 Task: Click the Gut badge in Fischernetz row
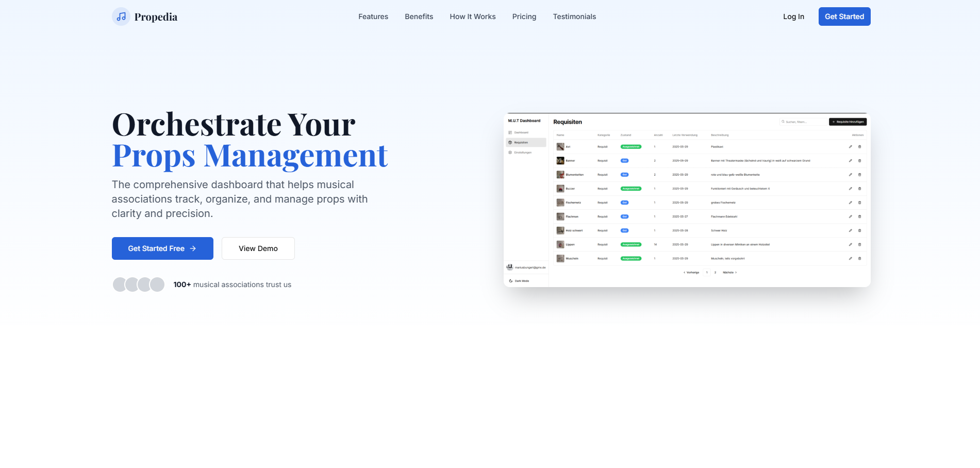[x=625, y=203]
